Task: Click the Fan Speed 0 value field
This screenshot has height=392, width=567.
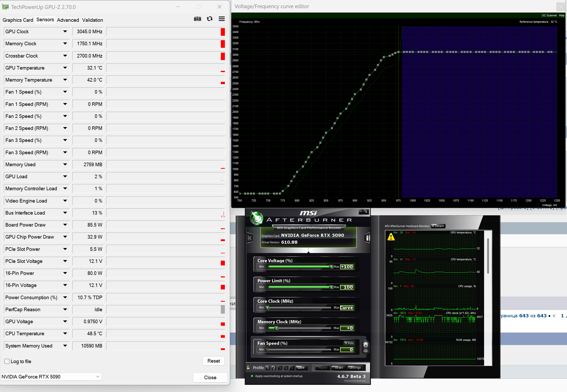Action: tap(347, 350)
